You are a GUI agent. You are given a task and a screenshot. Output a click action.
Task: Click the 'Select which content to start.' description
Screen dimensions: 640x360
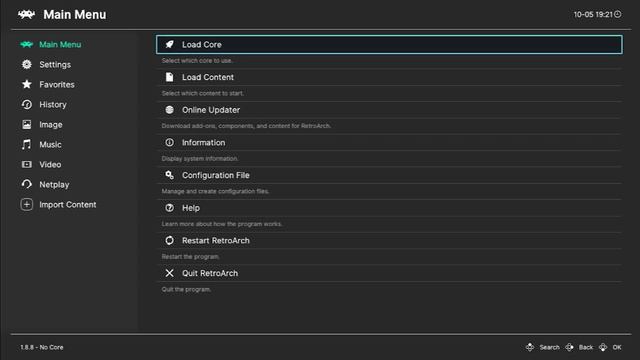click(202, 93)
